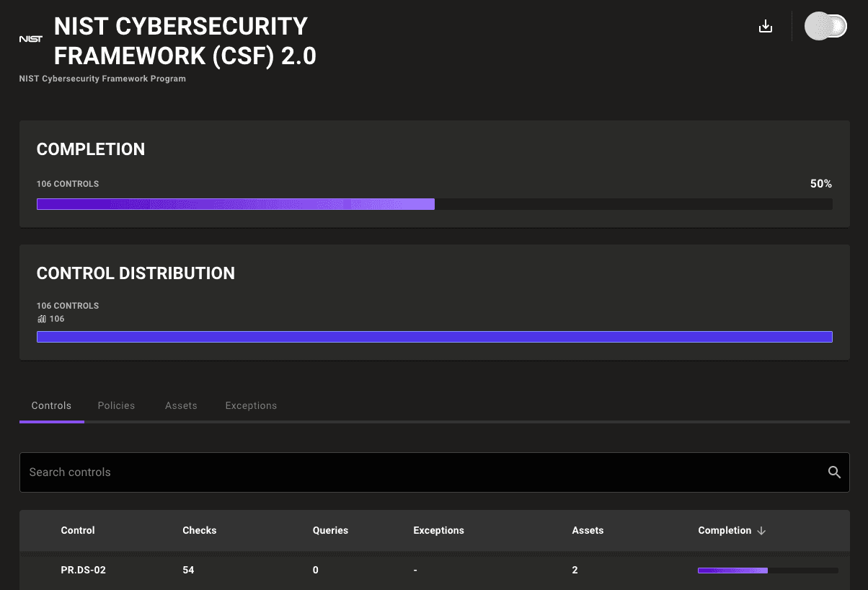
Task: Switch to the Policies tab
Action: [x=116, y=405]
